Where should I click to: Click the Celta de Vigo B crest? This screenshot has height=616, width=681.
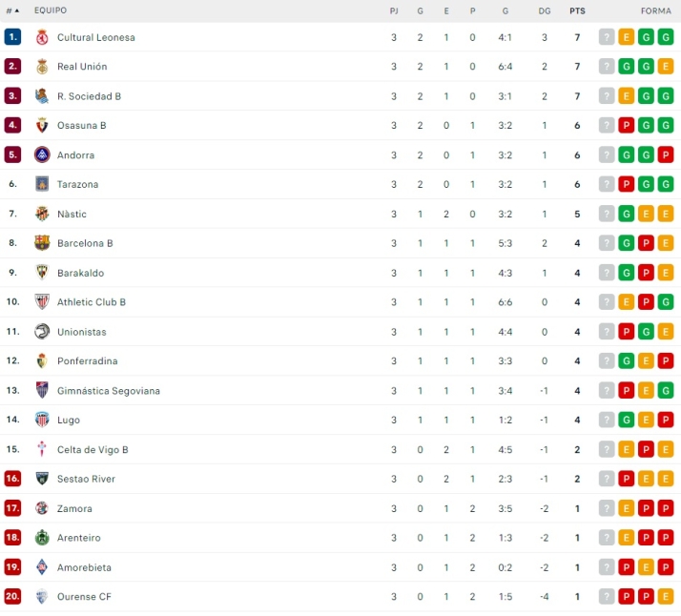[42, 449]
